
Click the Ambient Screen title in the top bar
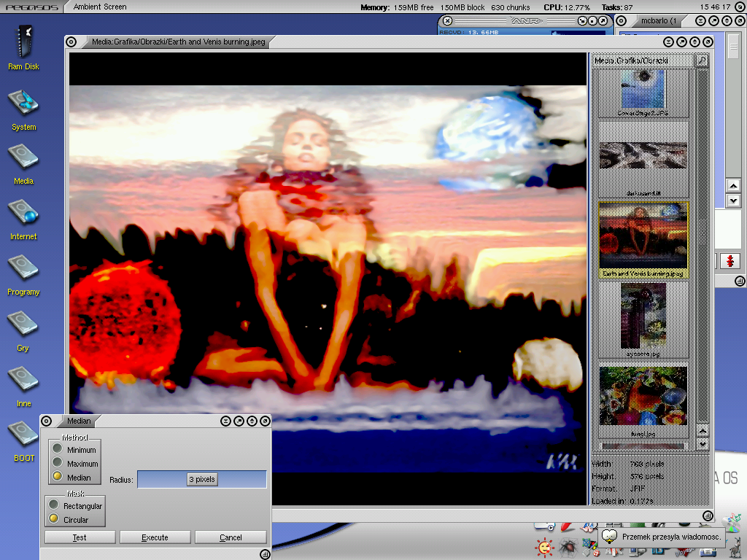[x=100, y=7]
